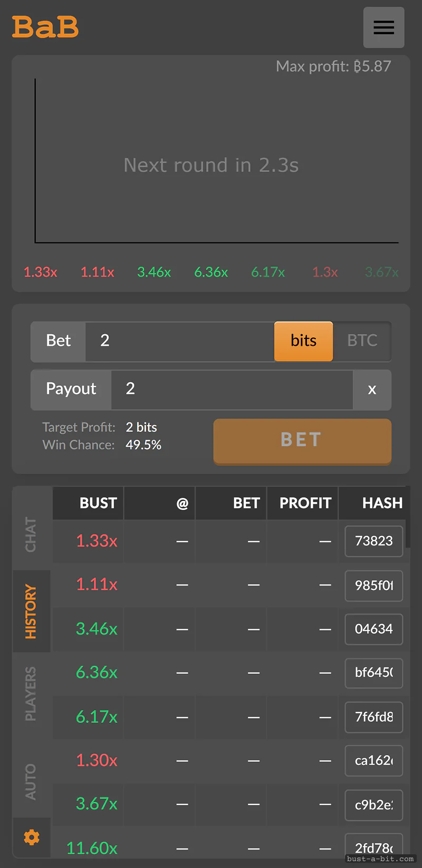
Task: Open the AUTO tab
Action: [x=32, y=781]
